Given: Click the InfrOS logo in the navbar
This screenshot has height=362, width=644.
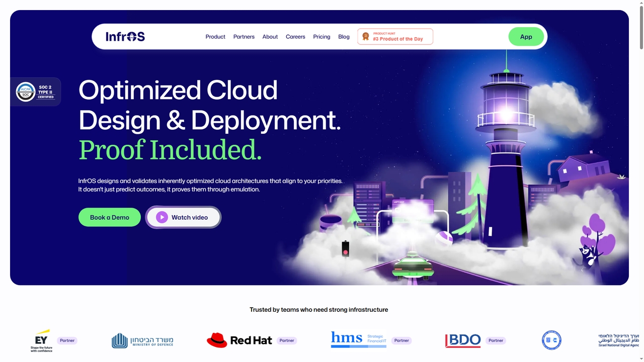Looking at the screenshot, I should click(x=125, y=37).
